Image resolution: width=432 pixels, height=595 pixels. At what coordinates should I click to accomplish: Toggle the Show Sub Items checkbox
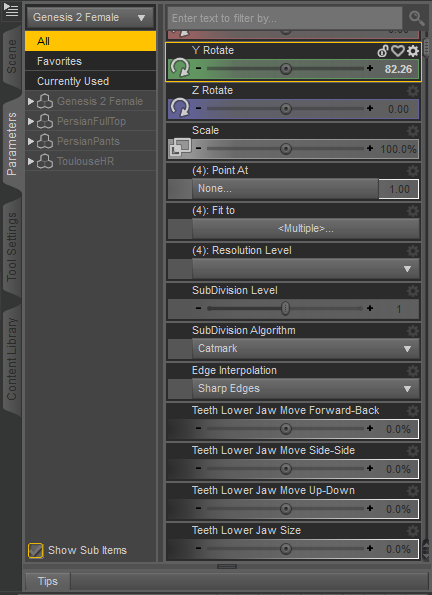click(35, 551)
